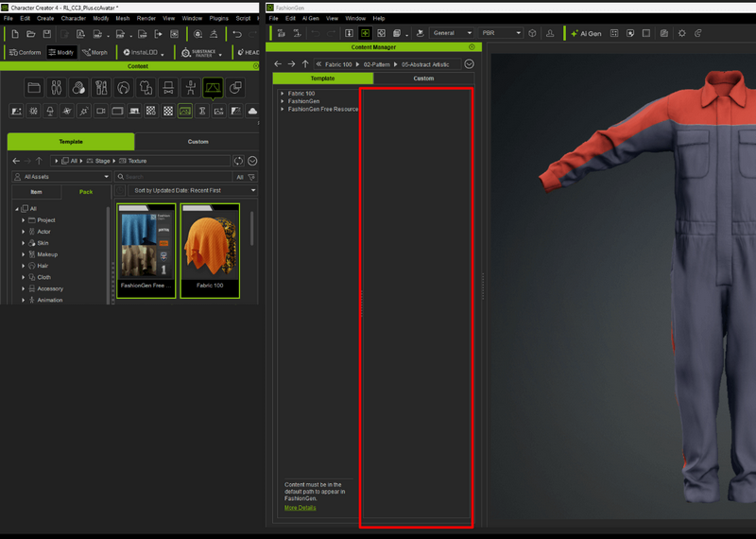Click the Fabric 100 breadcrumb in FashionGen path
Image resolution: width=756 pixels, height=539 pixels.
pyautogui.click(x=338, y=64)
